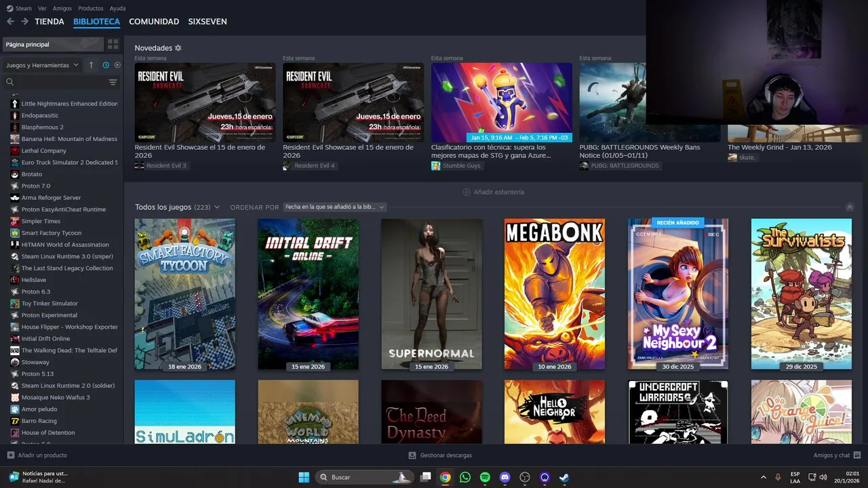Open the ORDENAR POR sort dropdown

click(335, 207)
